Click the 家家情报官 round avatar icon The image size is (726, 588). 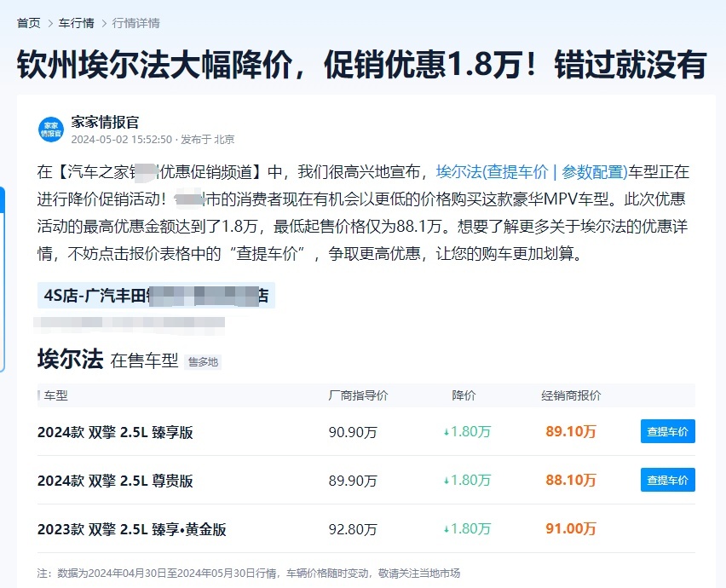coord(50,130)
